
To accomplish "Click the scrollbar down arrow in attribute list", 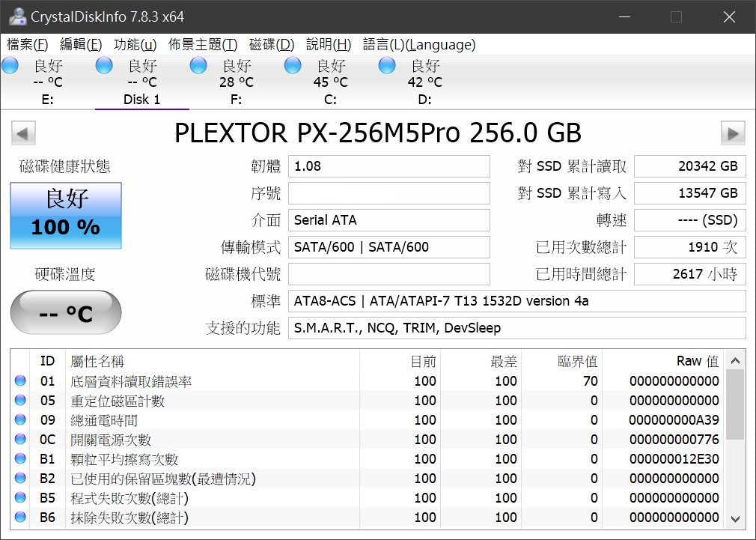I will 735,519.
